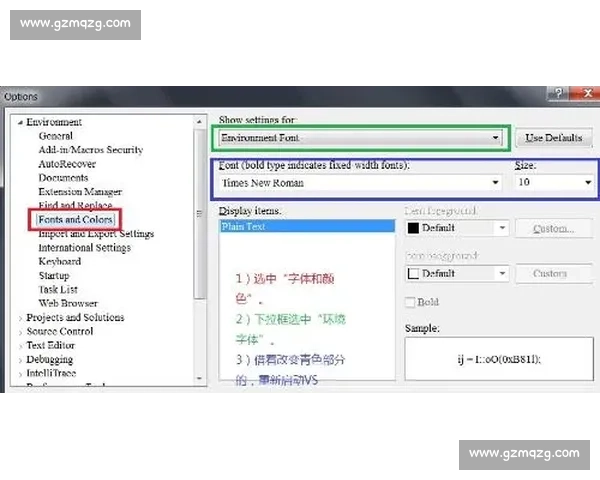
Task: Click the Help question mark button
Action: [x=558, y=93]
